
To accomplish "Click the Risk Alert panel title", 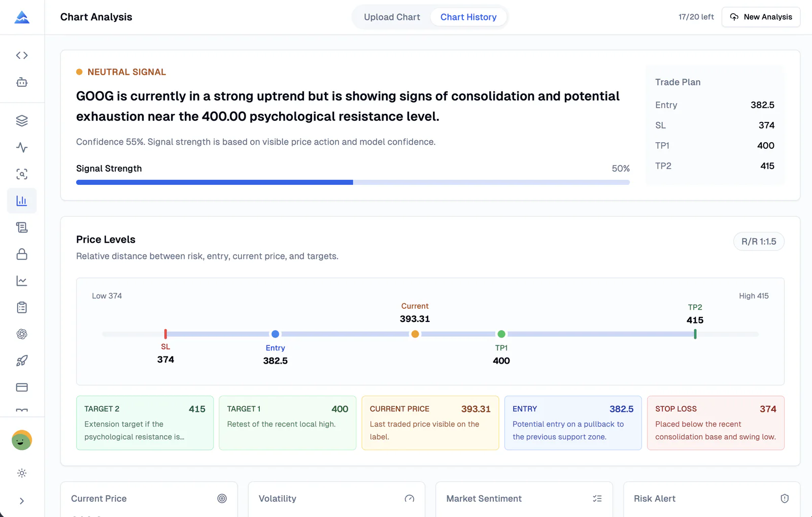I will (x=655, y=499).
